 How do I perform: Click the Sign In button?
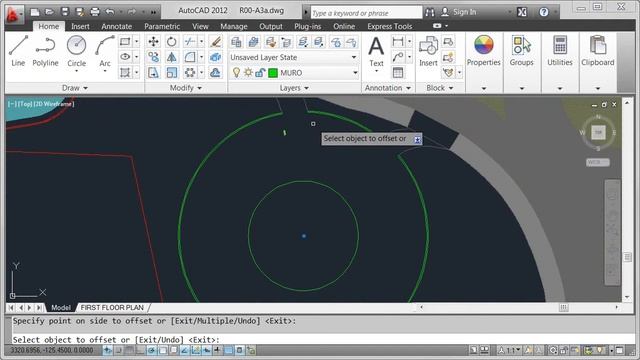(459, 12)
